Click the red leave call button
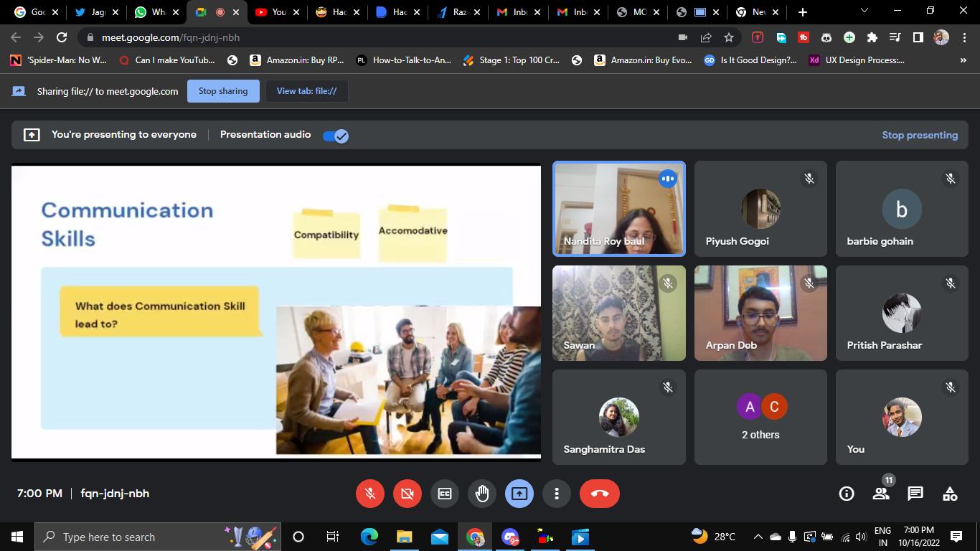Screen dimensions: 980x551 [x=599, y=494]
